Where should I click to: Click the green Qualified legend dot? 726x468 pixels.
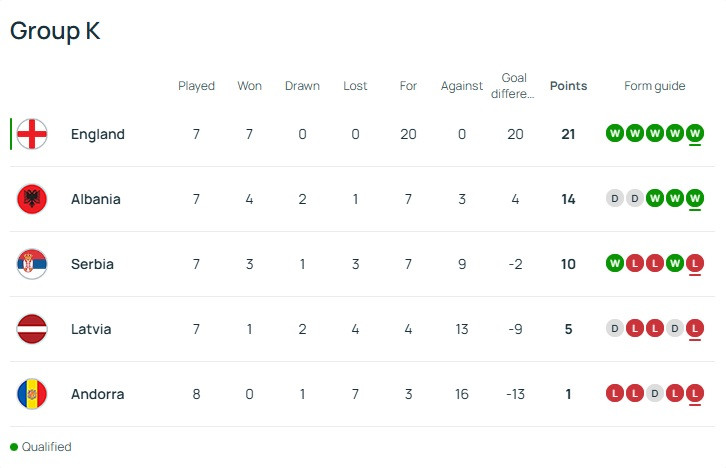pos(14,447)
